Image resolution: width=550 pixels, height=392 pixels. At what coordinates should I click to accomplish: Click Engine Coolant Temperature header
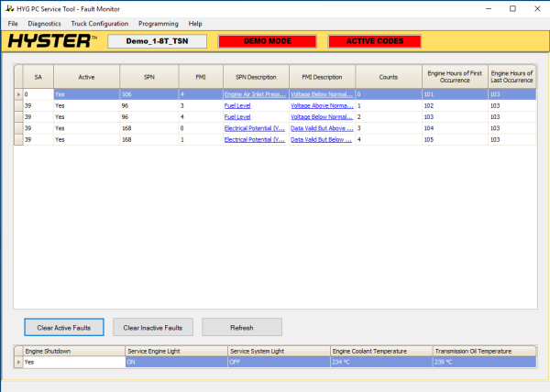(381, 351)
